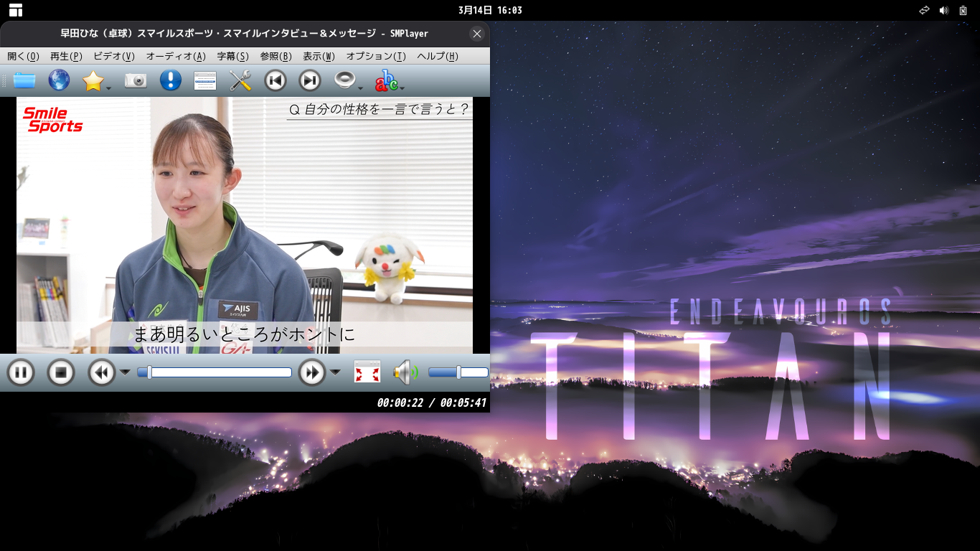This screenshot has height=551, width=980.
Task: Click the battery tray icon
Action: coord(963,10)
